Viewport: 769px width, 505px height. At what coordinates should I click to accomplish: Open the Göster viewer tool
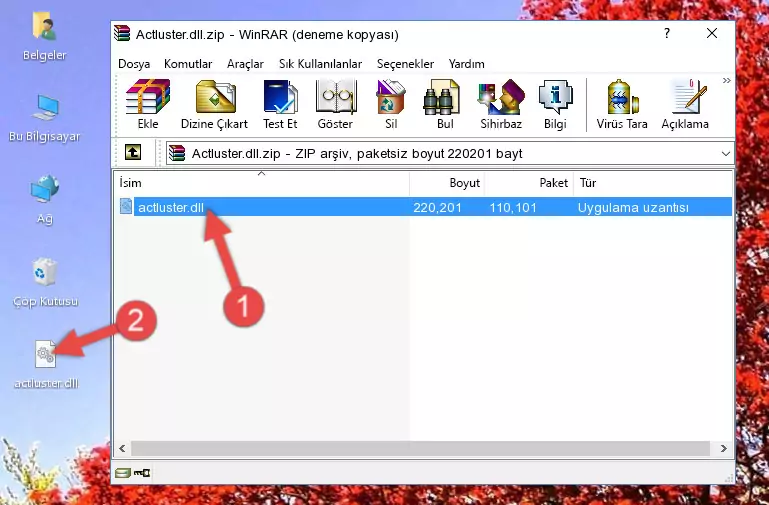(x=335, y=104)
